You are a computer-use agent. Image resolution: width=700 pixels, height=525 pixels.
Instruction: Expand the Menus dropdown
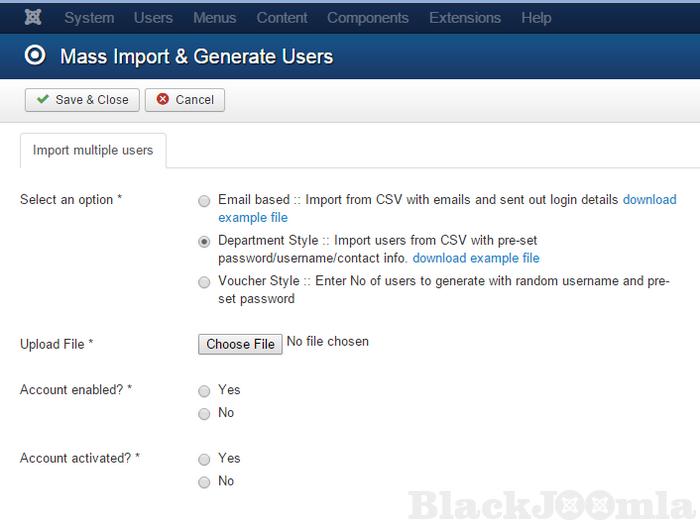point(214,18)
